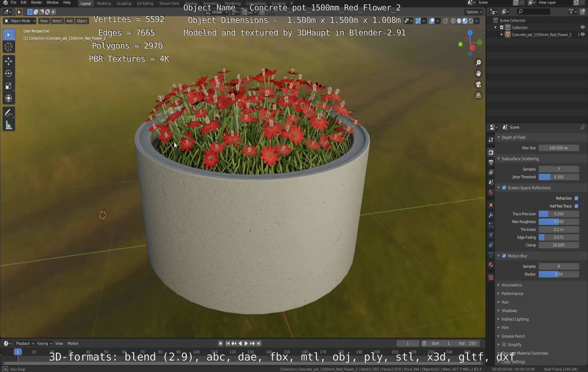Open the Playback dropdown in timeline

pos(25,343)
